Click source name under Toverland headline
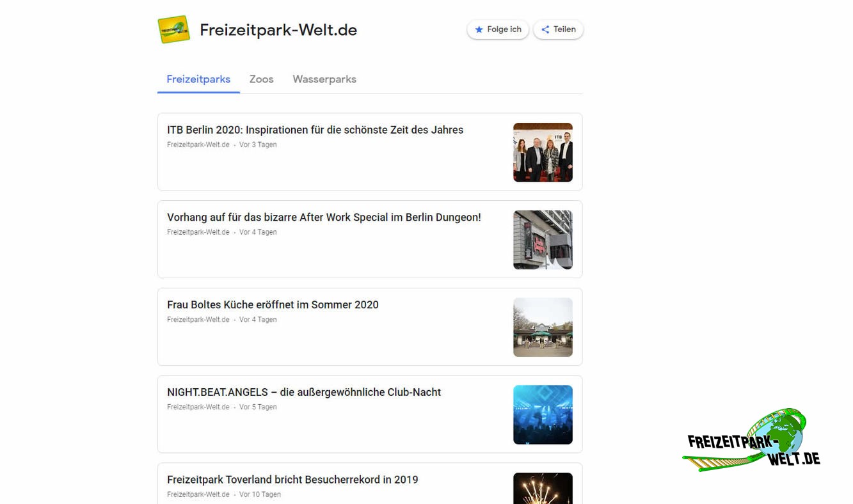The width and height of the screenshot is (853, 504). click(x=198, y=494)
